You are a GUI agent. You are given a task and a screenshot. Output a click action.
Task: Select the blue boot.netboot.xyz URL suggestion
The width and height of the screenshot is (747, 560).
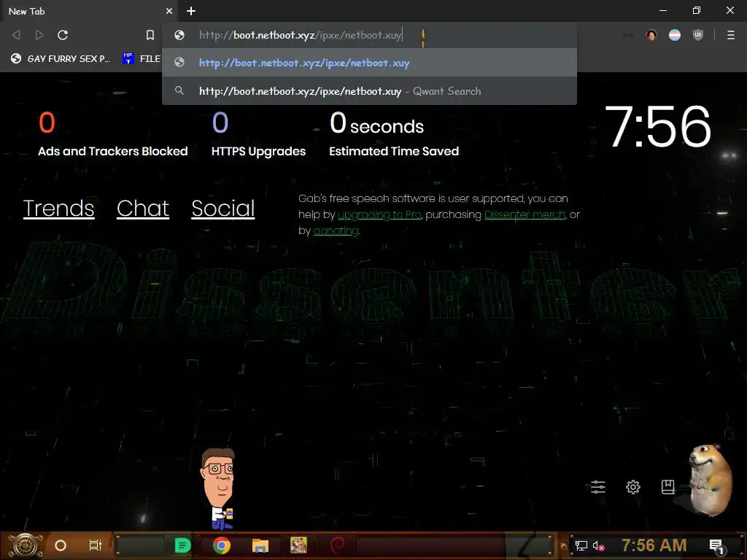click(x=369, y=63)
